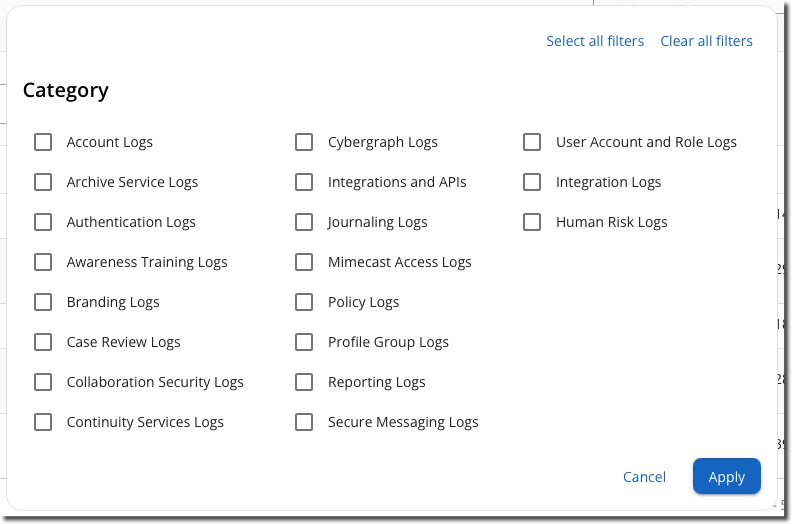Check the Account Logs checkbox
Screen dimensions: 792x524
coord(43,142)
